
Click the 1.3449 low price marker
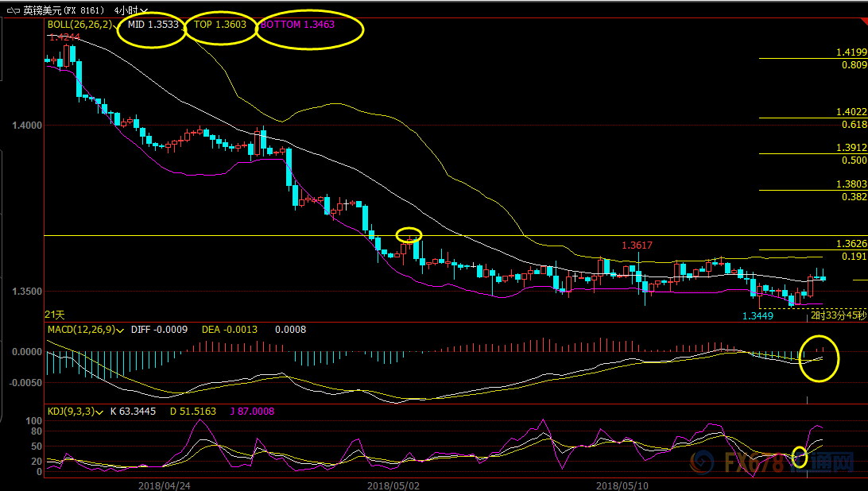click(758, 316)
